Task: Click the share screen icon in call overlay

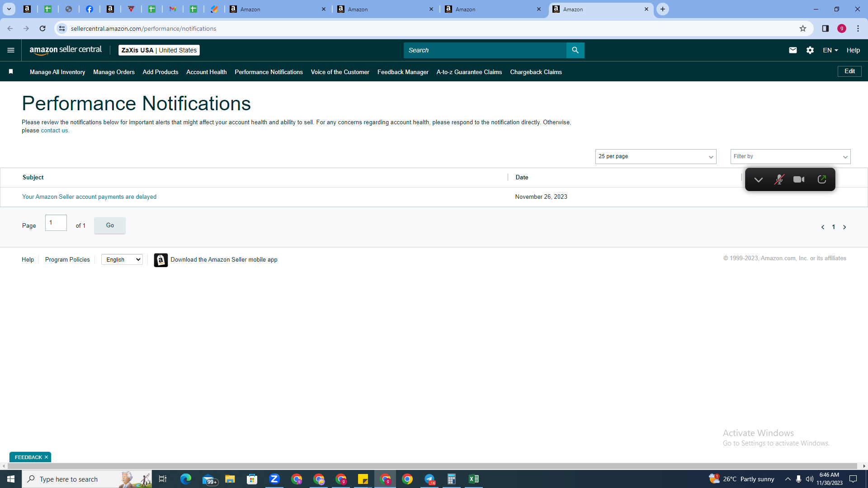Action: 822,179
